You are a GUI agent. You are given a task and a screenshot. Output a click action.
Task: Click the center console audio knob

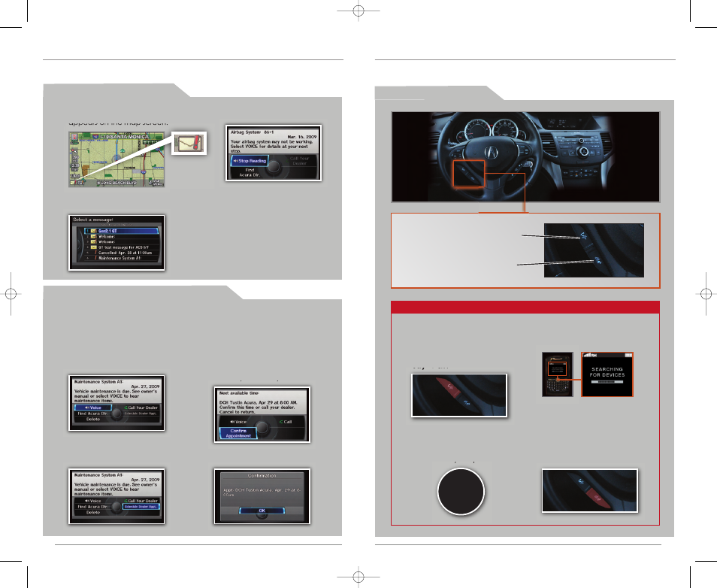[583, 151]
